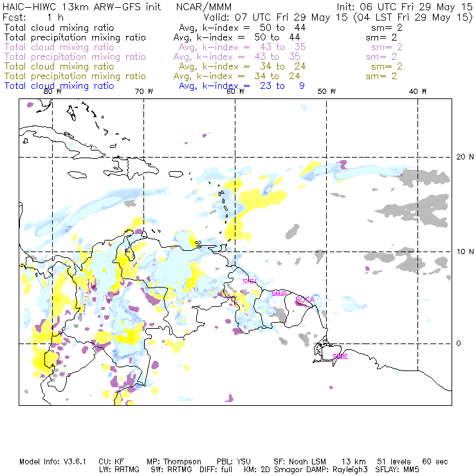Click the black 'Total precipitation mixing ratio' legend line
476x476 pixels.
pyautogui.click(x=200, y=37)
